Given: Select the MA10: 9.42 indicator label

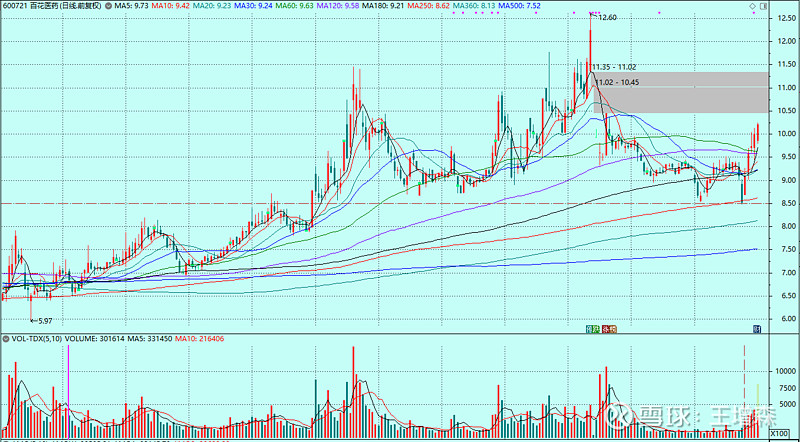Looking at the screenshot, I should (168, 6).
